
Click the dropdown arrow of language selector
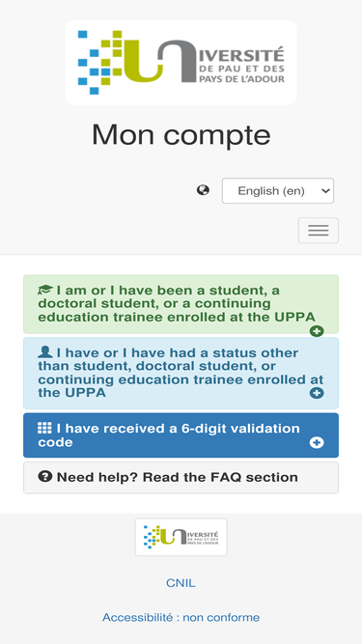325,190
